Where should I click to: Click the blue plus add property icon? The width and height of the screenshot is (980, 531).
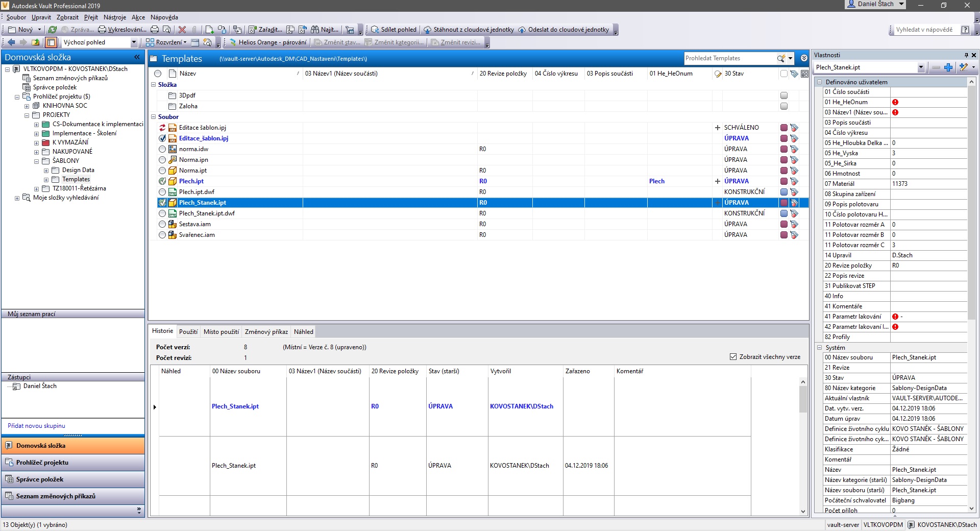(x=948, y=67)
